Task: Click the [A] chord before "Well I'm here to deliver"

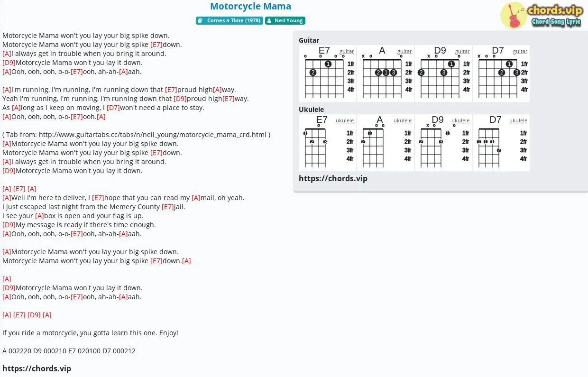Action: point(7,198)
